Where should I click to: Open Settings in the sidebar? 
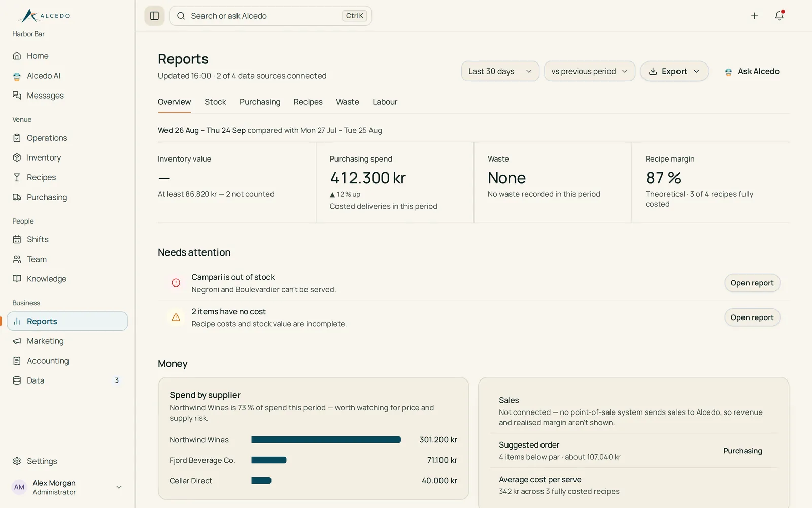click(x=67, y=461)
